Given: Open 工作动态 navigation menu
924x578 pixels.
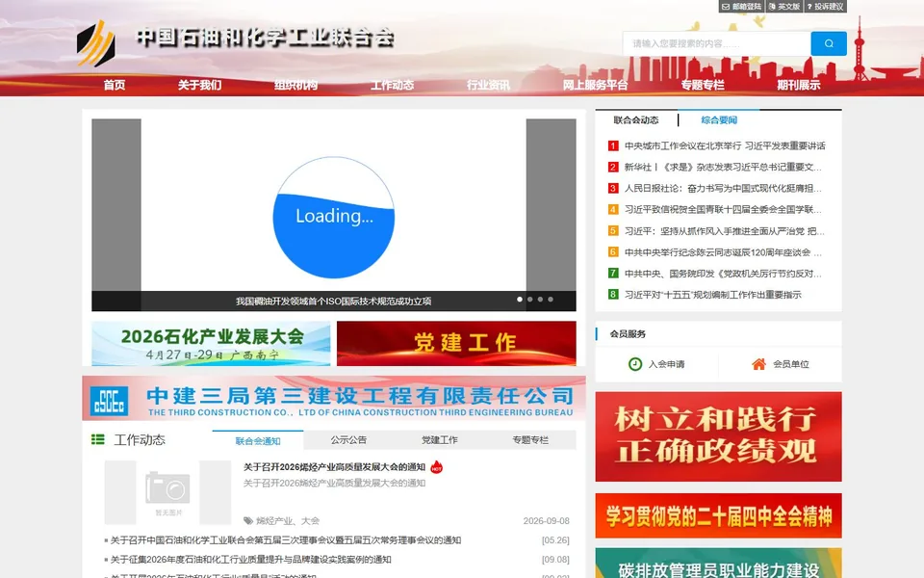Looking at the screenshot, I should 392,85.
